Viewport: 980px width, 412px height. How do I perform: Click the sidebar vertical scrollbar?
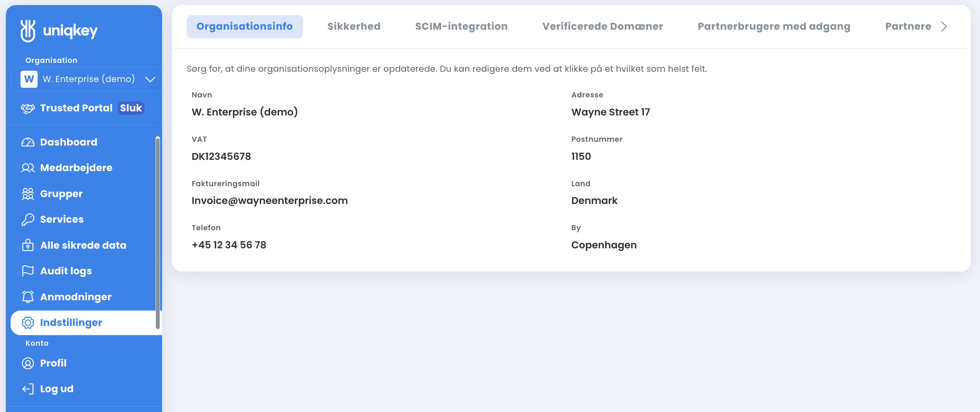pos(158,233)
